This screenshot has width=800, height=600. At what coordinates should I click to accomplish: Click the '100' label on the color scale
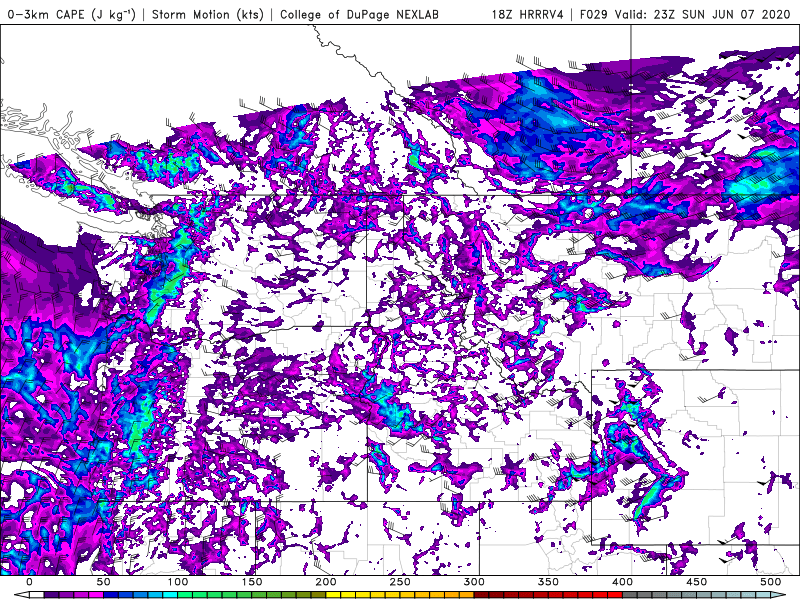click(x=178, y=582)
